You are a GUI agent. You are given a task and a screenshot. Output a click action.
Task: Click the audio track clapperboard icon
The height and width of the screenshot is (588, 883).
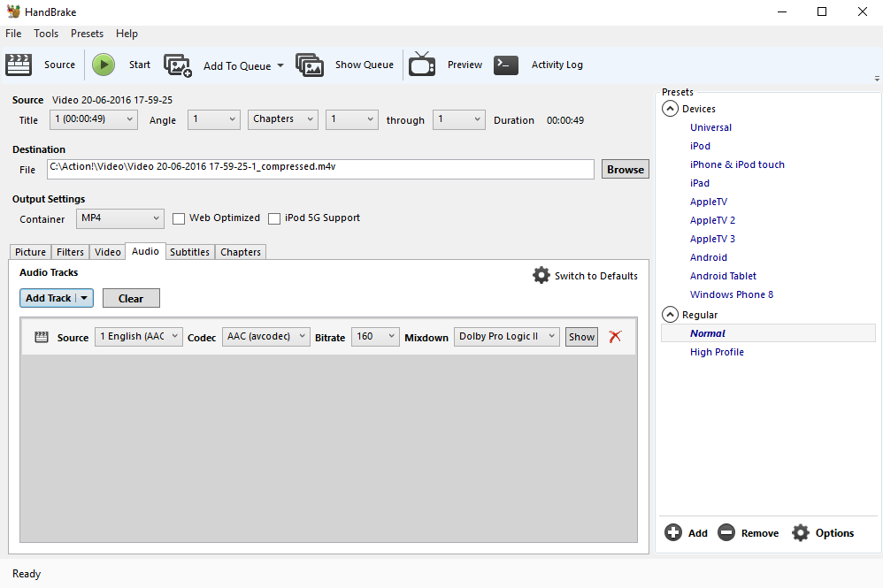(42, 337)
